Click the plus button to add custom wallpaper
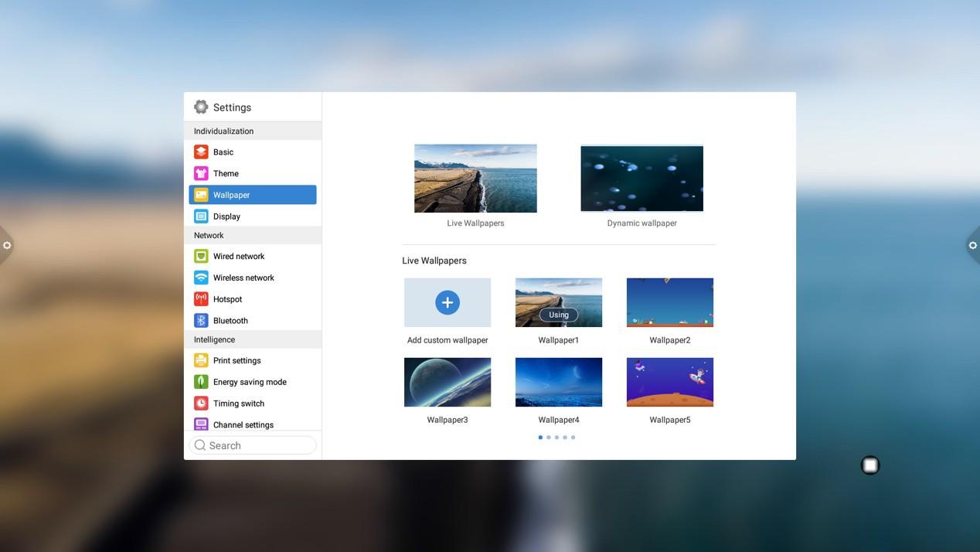980x552 pixels. 447,302
